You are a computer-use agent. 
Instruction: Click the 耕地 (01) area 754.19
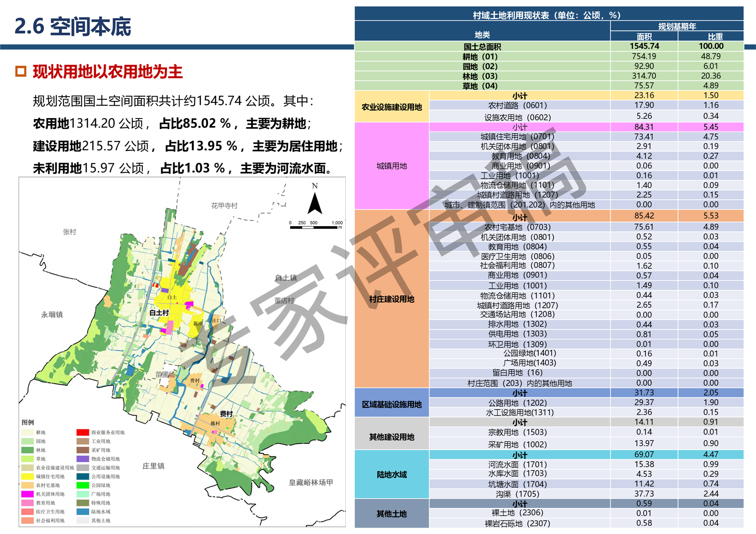(x=644, y=56)
